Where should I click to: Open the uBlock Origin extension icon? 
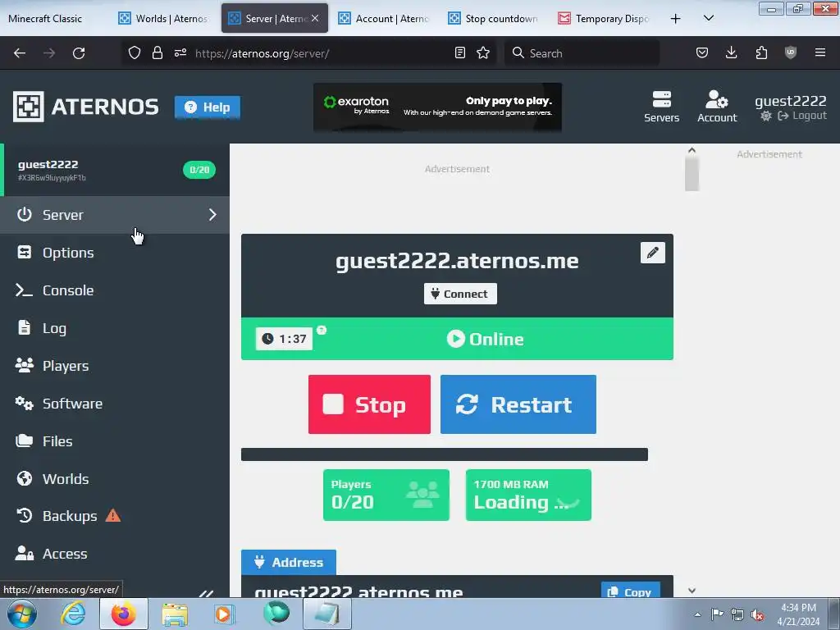tap(791, 53)
